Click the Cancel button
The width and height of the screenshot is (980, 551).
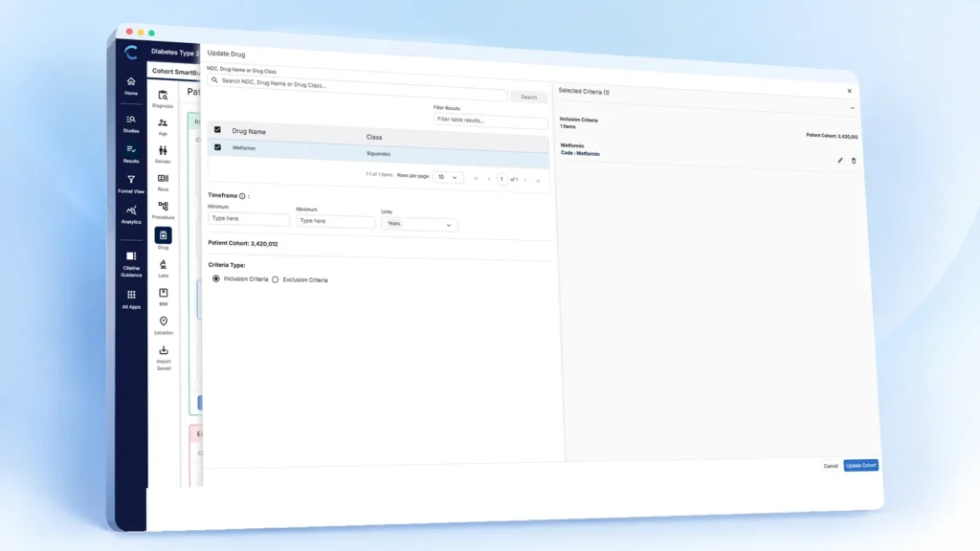click(830, 466)
